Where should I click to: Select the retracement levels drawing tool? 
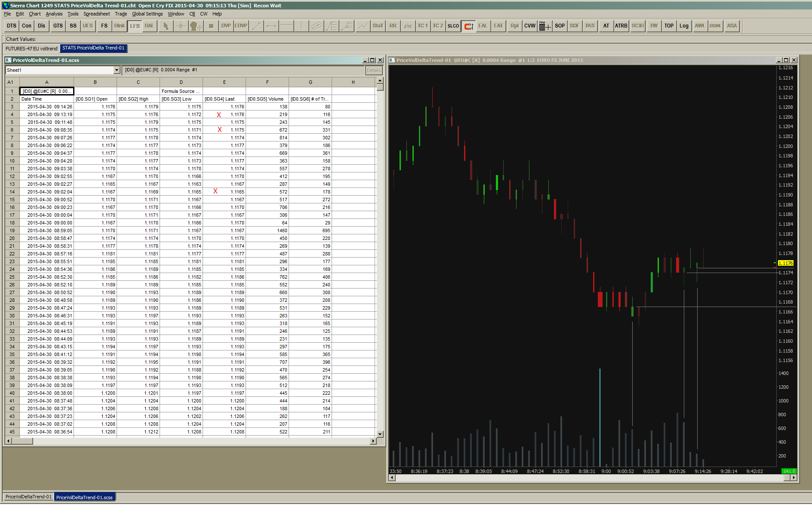pos(332,26)
